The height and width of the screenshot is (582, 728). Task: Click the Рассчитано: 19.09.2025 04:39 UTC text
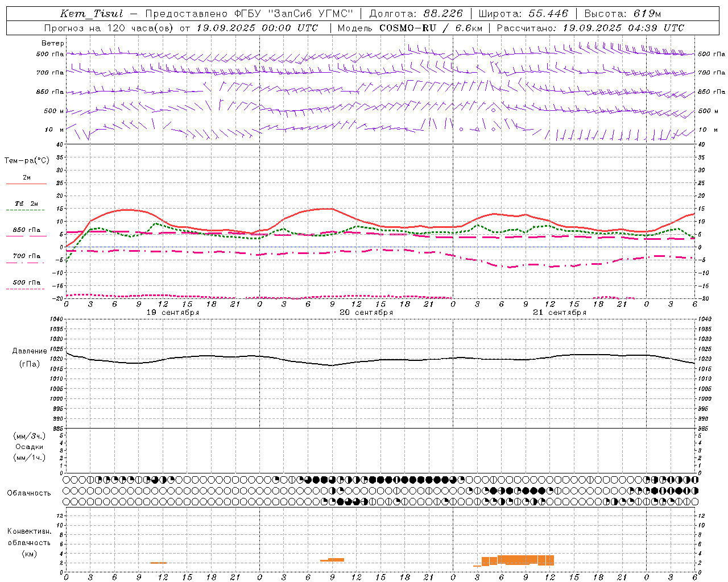click(590, 28)
